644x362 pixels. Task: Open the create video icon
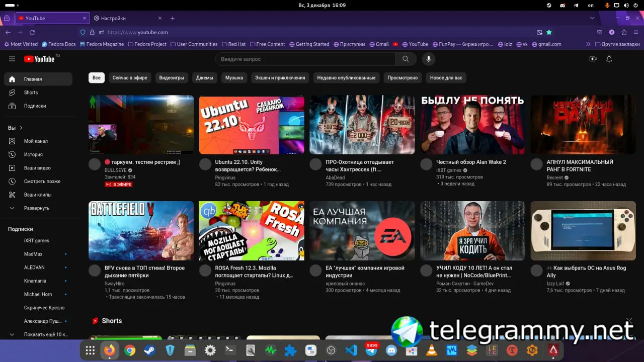(593, 59)
